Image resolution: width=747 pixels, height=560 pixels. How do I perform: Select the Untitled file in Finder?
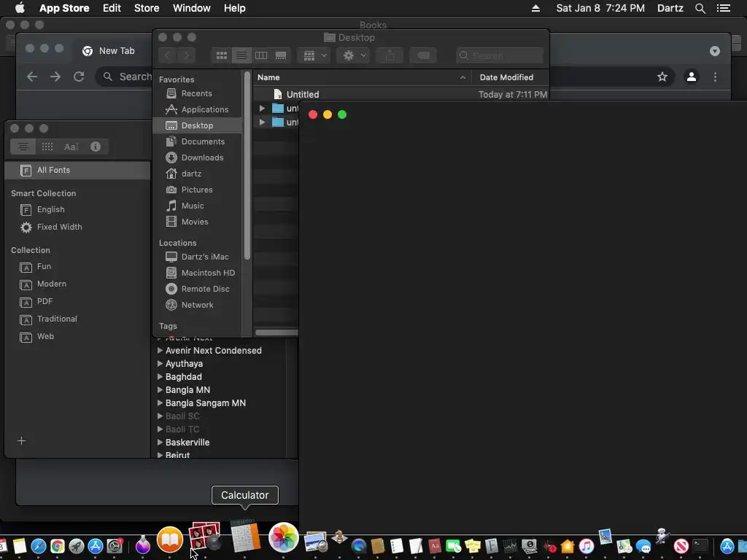(303, 94)
